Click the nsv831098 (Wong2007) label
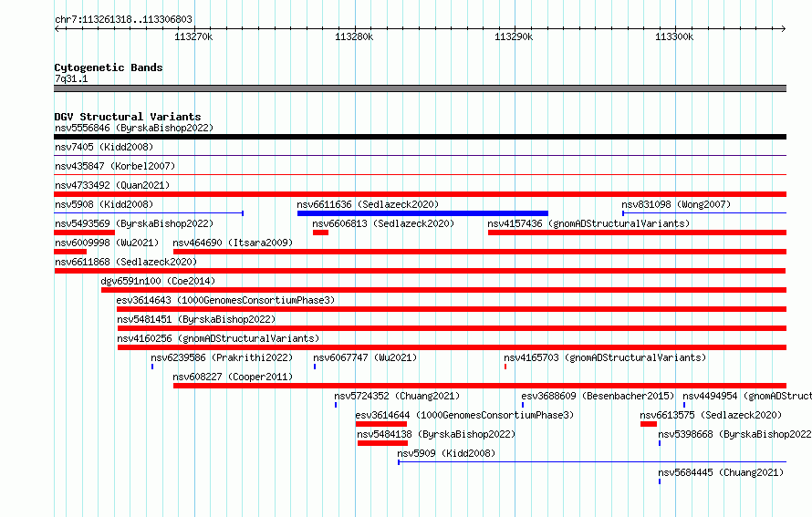Viewport: 812px width, 517px height. [x=676, y=204]
